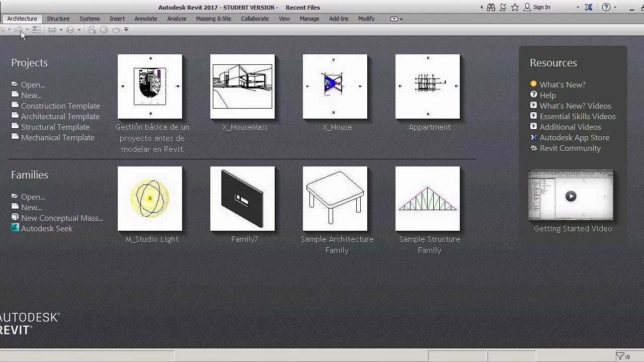The image size is (644, 362).
Task: Open the Systems ribbon tab
Action: [x=90, y=19]
